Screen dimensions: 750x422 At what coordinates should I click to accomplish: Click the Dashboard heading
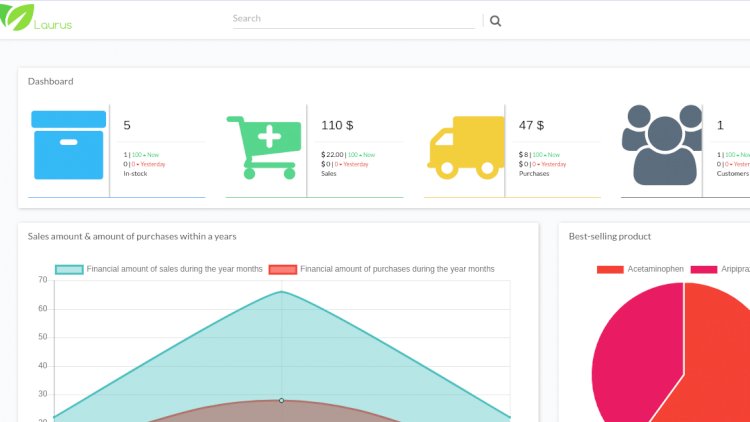(x=51, y=81)
